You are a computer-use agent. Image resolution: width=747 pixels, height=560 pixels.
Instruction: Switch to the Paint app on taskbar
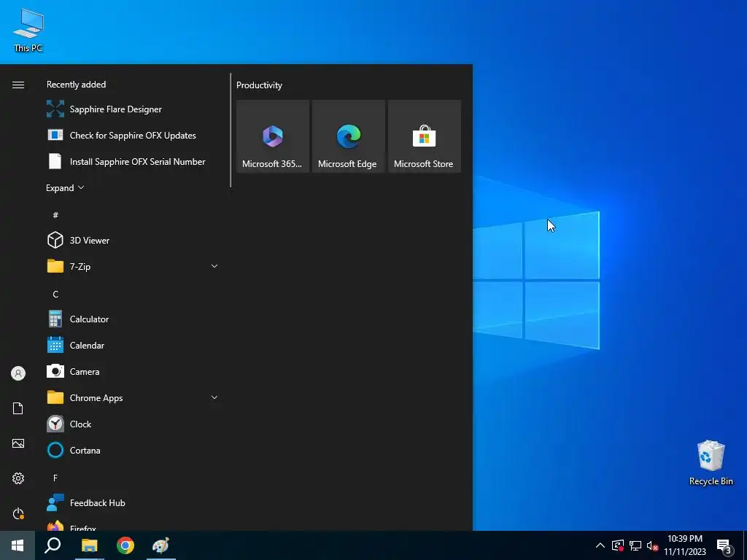coord(161,545)
